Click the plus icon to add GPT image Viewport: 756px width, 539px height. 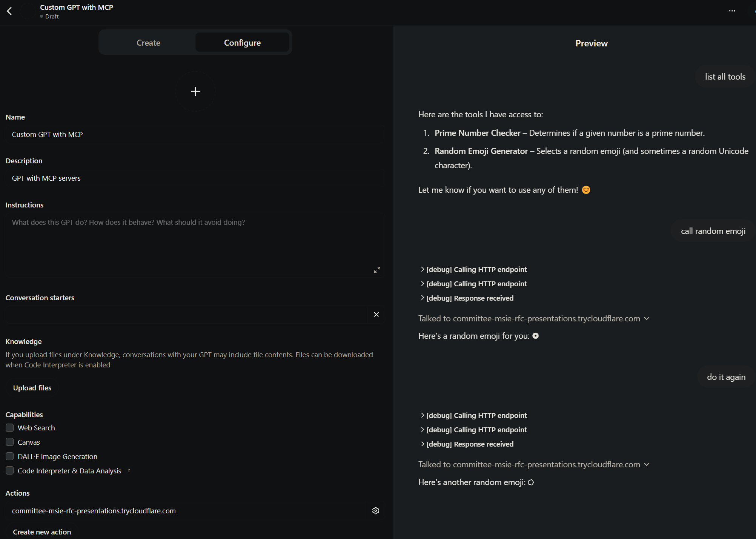click(195, 91)
